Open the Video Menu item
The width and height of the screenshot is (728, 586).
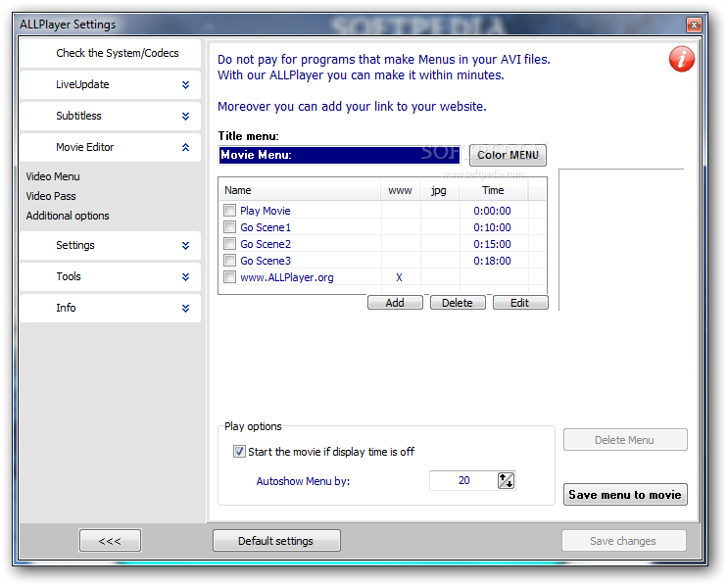pos(53,176)
